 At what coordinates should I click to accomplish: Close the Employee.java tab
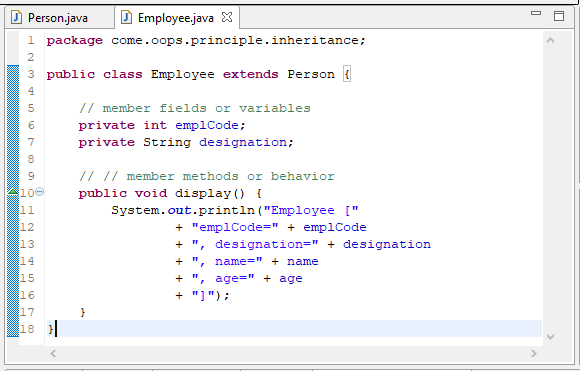coord(227,17)
